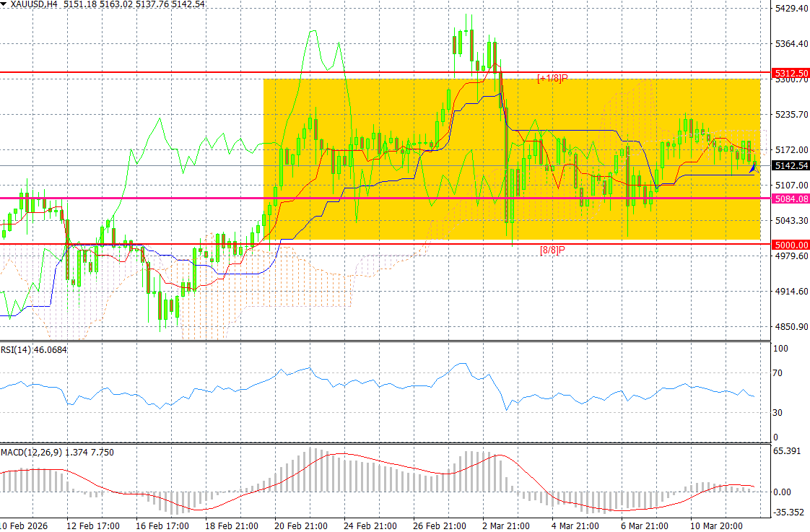The image size is (810, 532).
Task: Select the 4 Mar 21:00 time axis label
Action: click(x=575, y=526)
